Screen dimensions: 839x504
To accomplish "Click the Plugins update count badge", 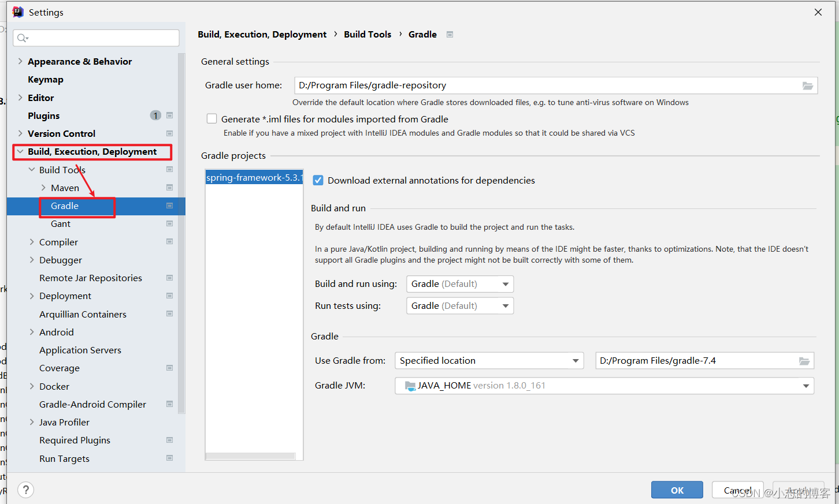I will pos(155,115).
